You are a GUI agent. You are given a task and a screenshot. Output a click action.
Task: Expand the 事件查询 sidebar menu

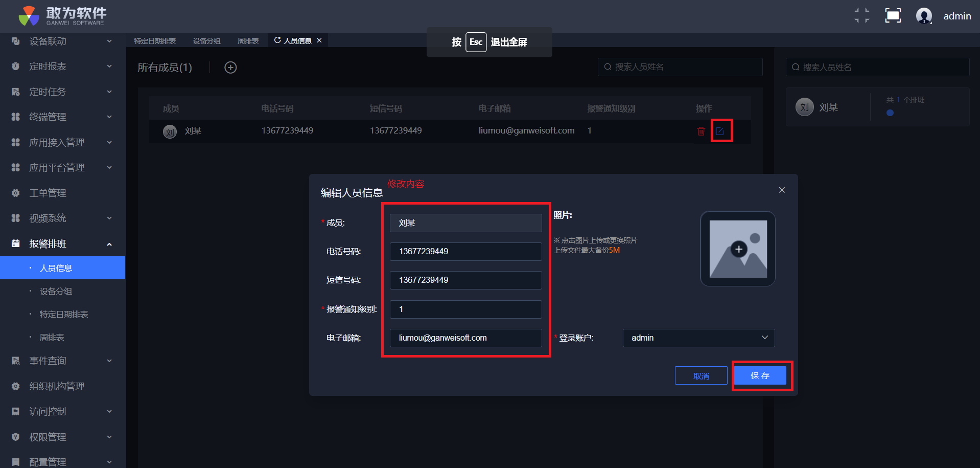click(x=62, y=361)
